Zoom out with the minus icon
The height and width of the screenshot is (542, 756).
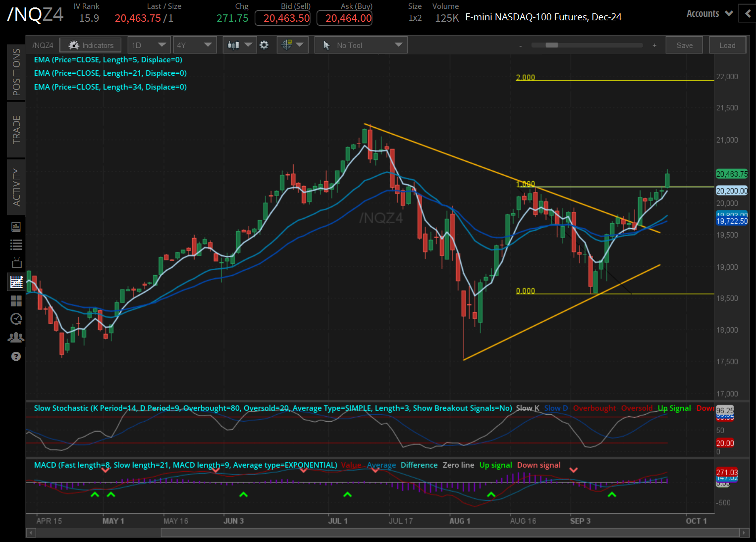[521, 46]
